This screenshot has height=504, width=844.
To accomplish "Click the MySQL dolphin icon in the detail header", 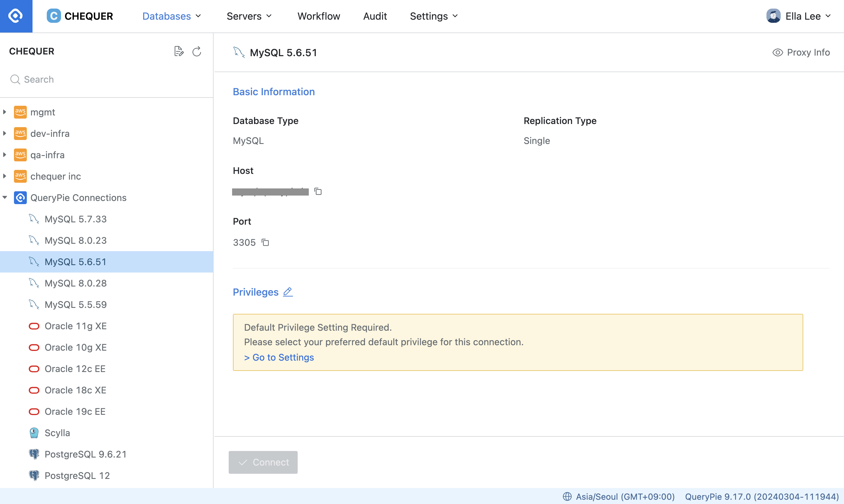I will point(239,52).
